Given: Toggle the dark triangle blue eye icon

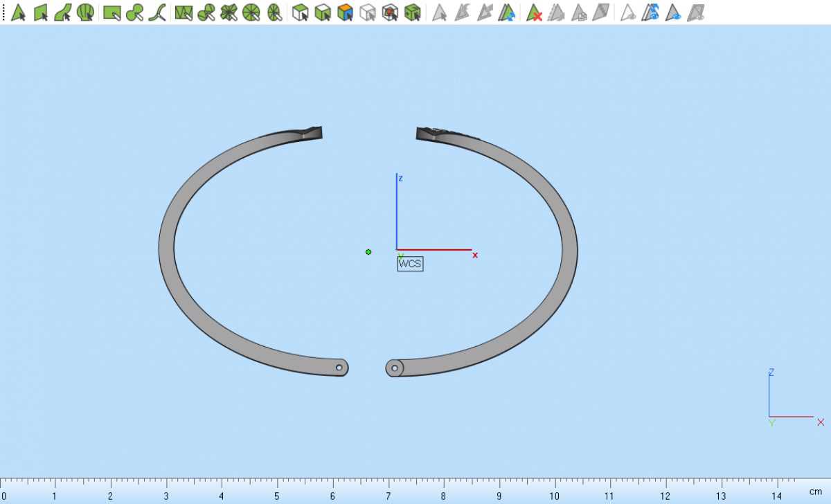Looking at the screenshot, I should (x=672, y=12).
